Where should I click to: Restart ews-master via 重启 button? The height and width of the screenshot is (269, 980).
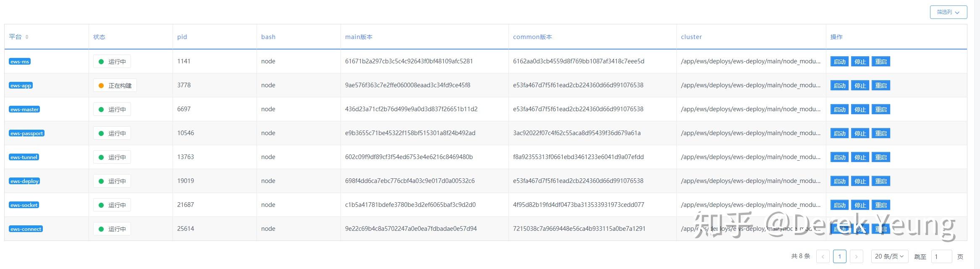coord(880,110)
